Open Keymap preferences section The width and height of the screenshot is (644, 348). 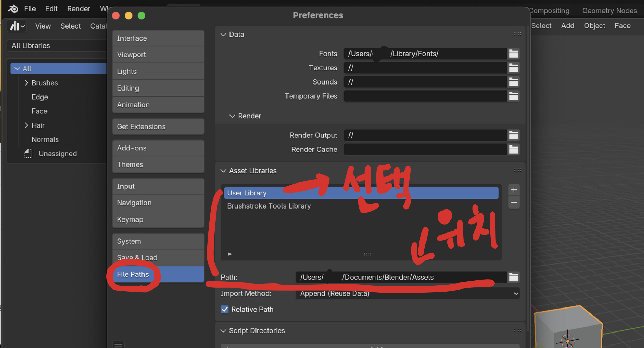click(158, 219)
